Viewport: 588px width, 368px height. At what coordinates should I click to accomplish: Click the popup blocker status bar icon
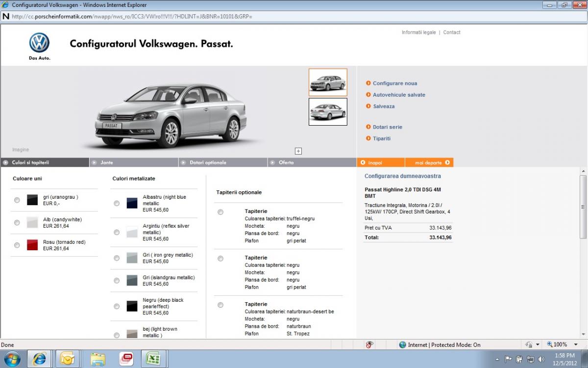tap(370, 345)
